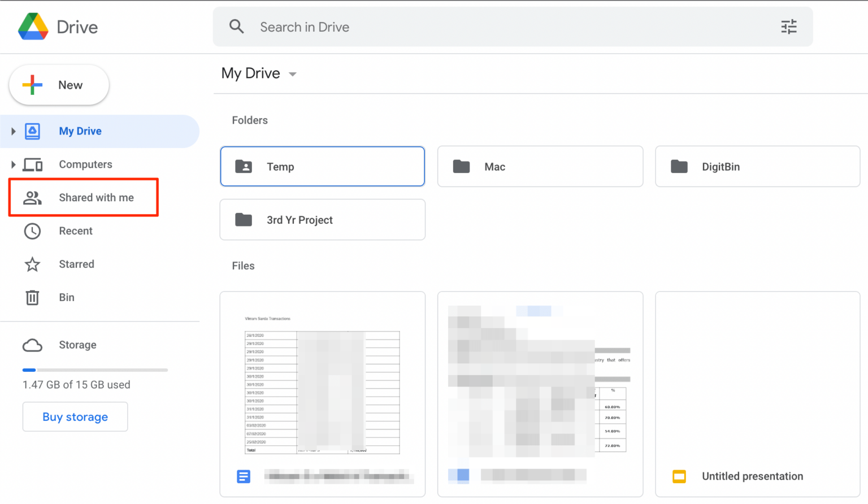Image resolution: width=868 pixels, height=504 pixels.
Task: Click the Computers devices icon
Action: (x=33, y=164)
